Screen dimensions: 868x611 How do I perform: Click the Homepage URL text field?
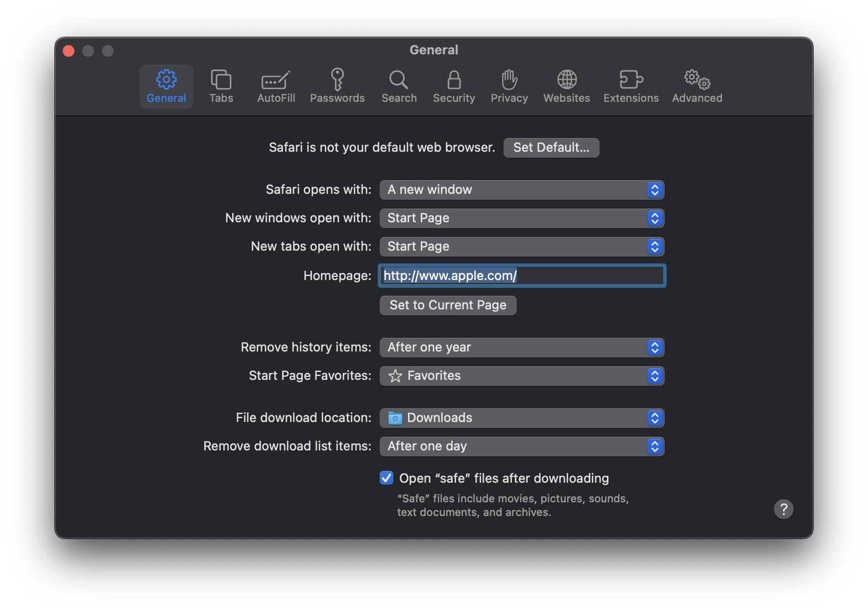522,276
